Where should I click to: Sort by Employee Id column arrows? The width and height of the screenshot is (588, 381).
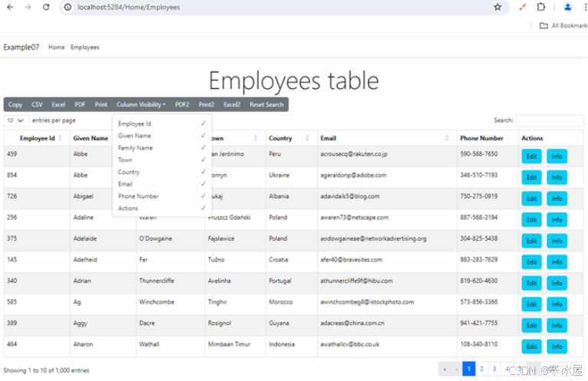click(60, 138)
